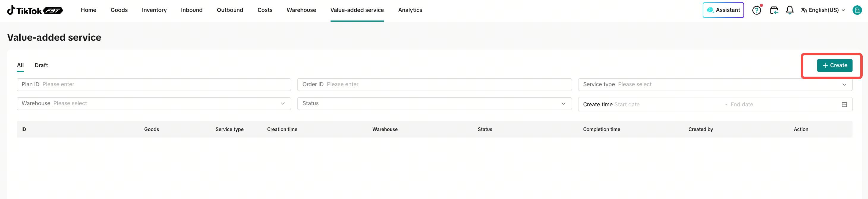Open the user account avatar
This screenshot has width=868, height=199.
[857, 10]
